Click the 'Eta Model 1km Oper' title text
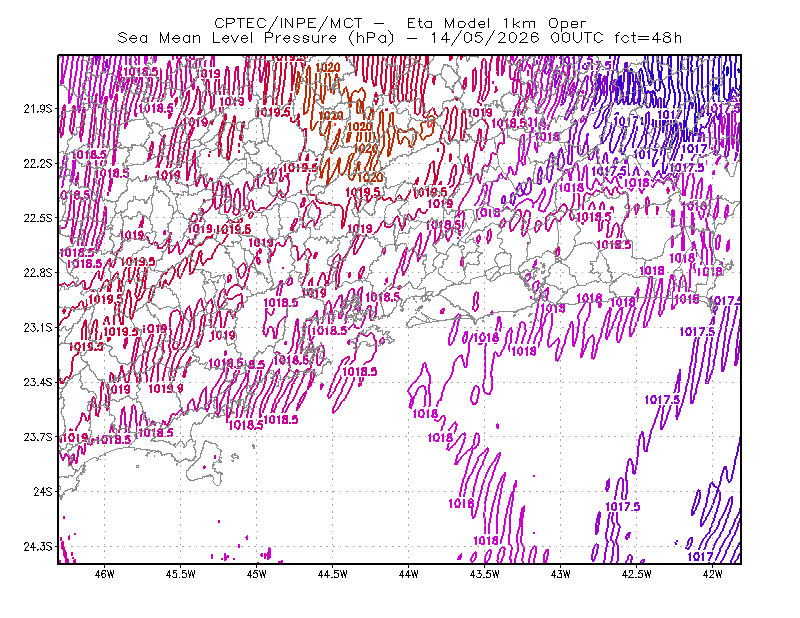 (496, 23)
